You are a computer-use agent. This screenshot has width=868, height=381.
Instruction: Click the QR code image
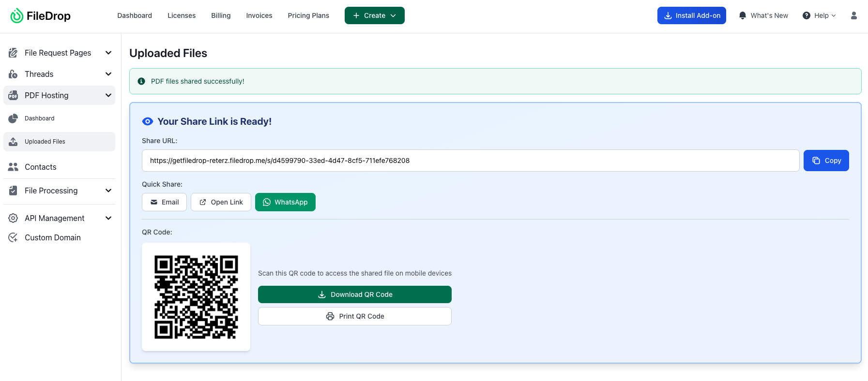tap(196, 297)
